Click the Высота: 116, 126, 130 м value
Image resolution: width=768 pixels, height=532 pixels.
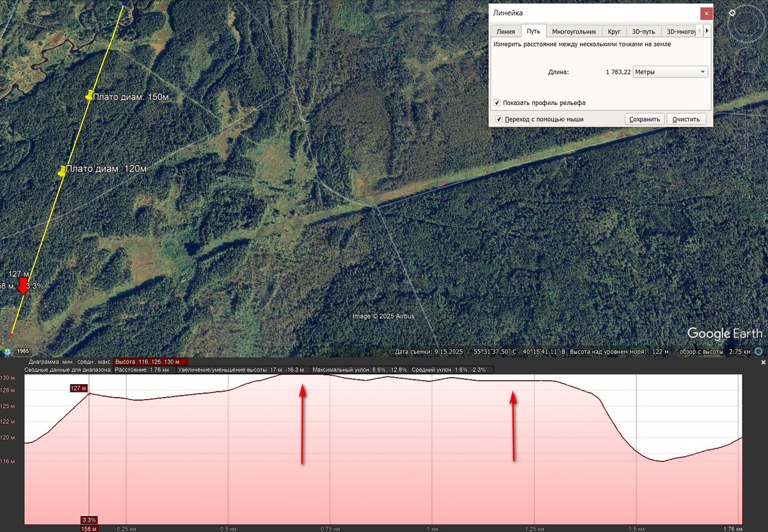[x=150, y=362]
